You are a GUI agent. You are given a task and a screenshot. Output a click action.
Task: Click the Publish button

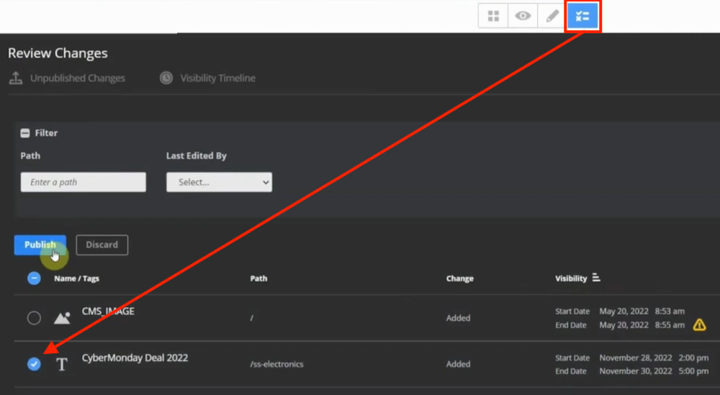pyautogui.click(x=40, y=245)
